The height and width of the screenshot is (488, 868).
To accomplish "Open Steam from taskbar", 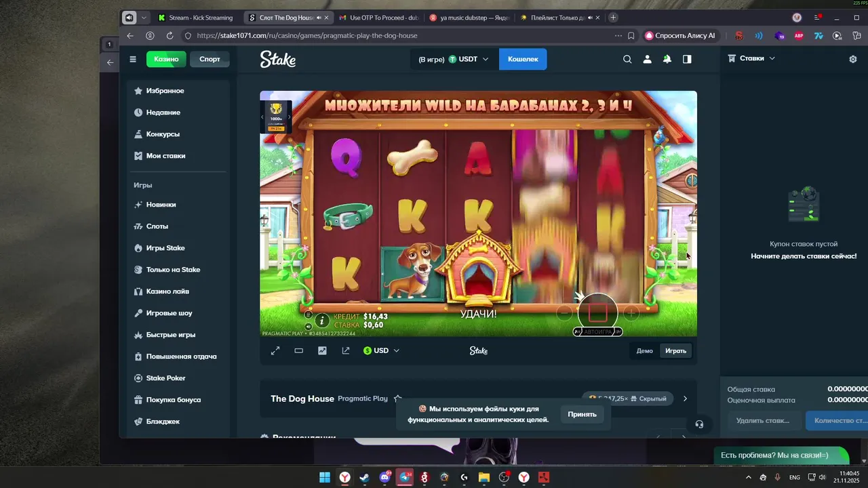I will pos(365,477).
